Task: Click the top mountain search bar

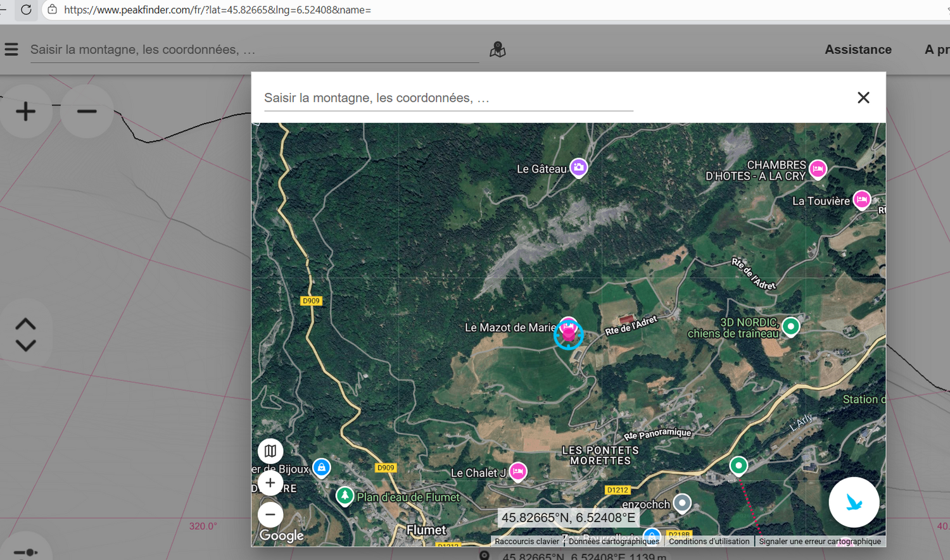Action: [255, 49]
